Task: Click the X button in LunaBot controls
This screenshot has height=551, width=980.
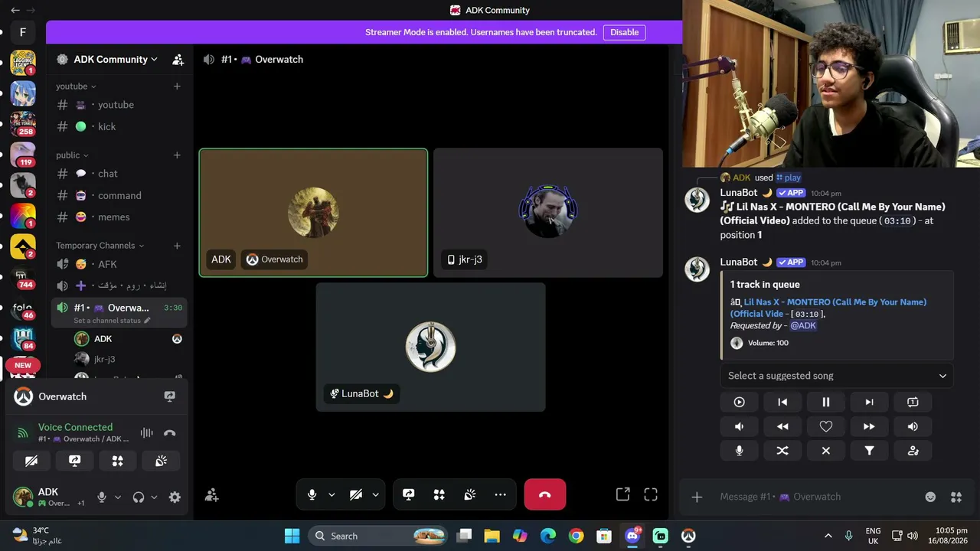Action: pyautogui.click(x=826, y=451)
